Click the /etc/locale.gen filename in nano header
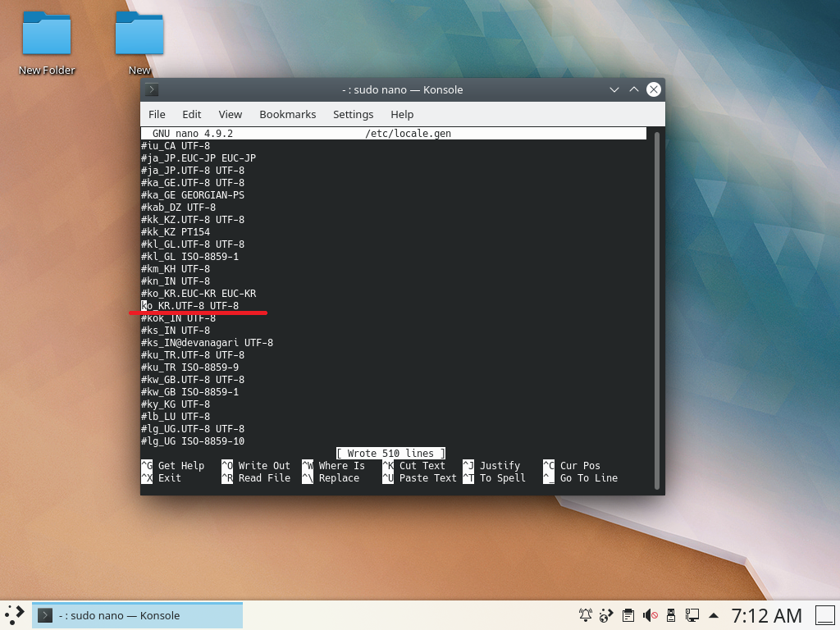Image resolution: width=840 pixels, height=630 pixels. (409, 134)
